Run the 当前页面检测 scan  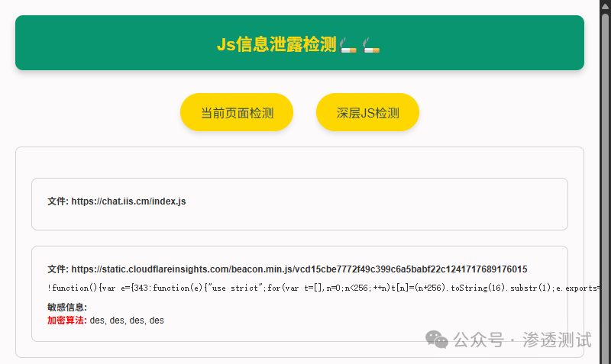237,113
